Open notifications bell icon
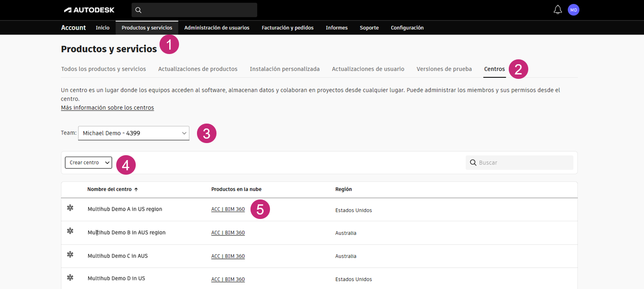 (558, 10)
